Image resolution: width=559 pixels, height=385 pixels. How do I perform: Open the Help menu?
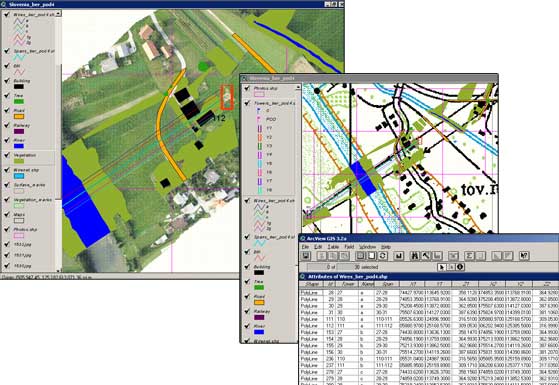[386, 247]
